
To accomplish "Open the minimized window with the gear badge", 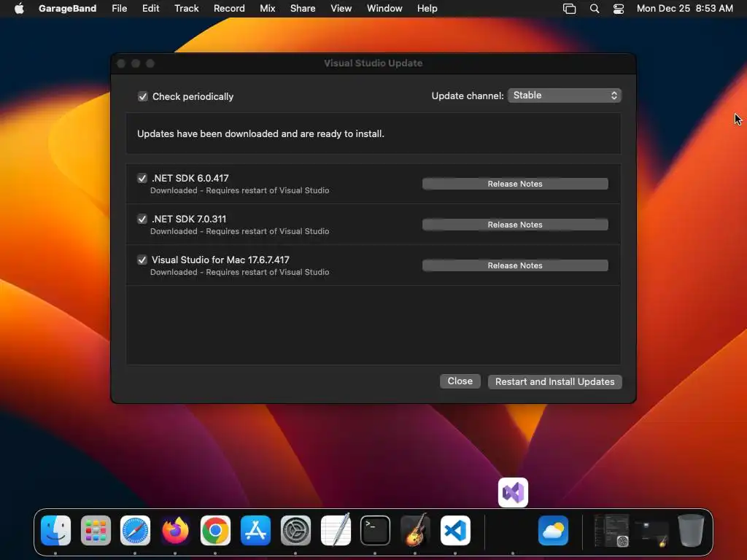I will pyautogui.click(x=612, y=531).
